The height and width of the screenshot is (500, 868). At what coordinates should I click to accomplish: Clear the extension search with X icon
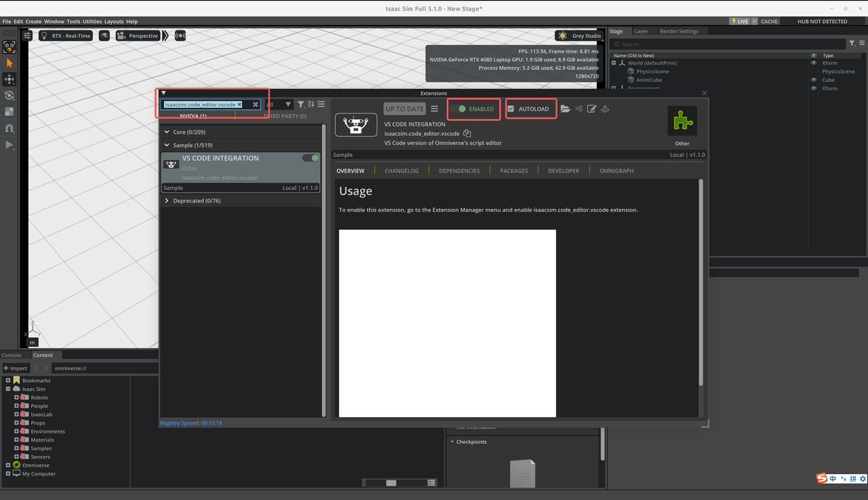pos(255,104)
